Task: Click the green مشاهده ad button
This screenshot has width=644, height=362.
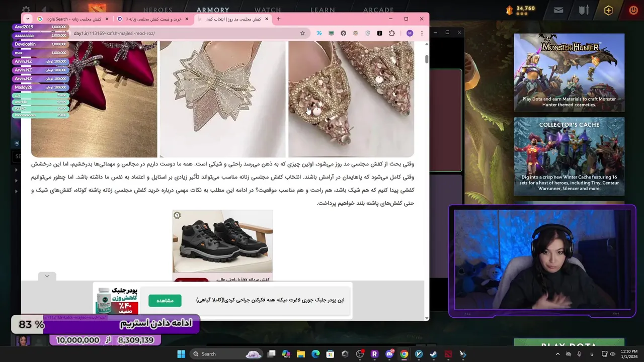Action: pos(165,301)
